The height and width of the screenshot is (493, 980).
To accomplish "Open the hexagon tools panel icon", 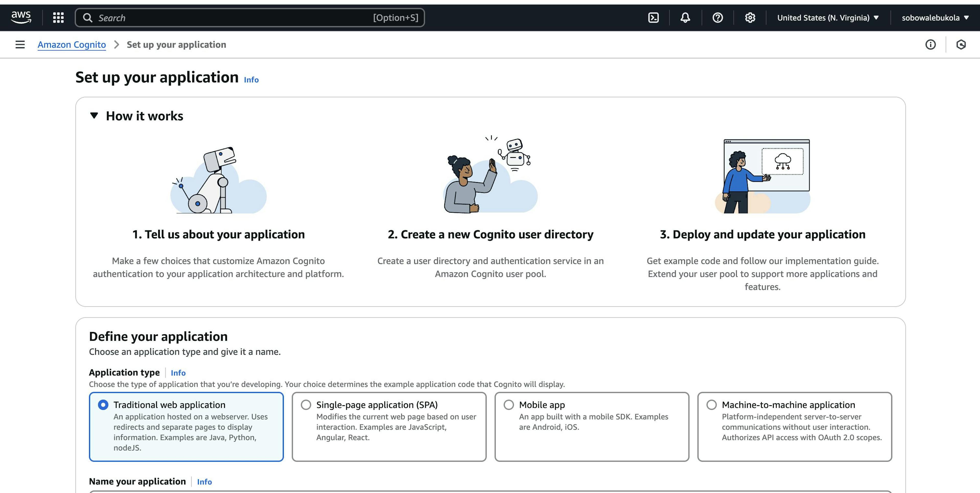I will 961,44.
